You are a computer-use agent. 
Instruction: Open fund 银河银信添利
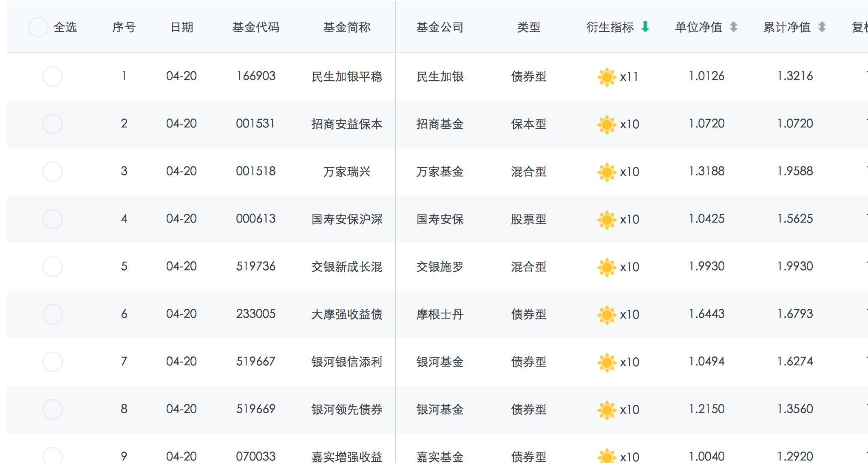tap(347, 362)
